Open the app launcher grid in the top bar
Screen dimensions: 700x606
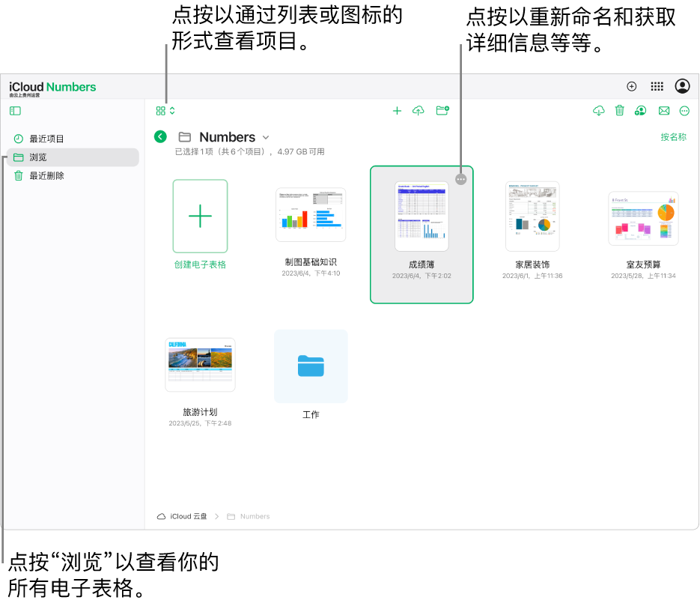[657, 86]
